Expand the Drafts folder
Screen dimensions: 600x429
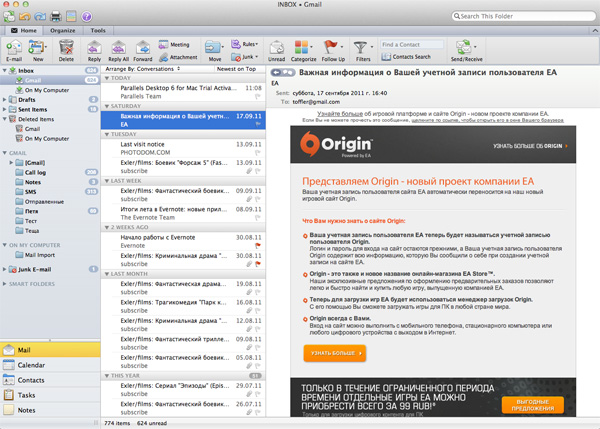click(x=7, y=100)
